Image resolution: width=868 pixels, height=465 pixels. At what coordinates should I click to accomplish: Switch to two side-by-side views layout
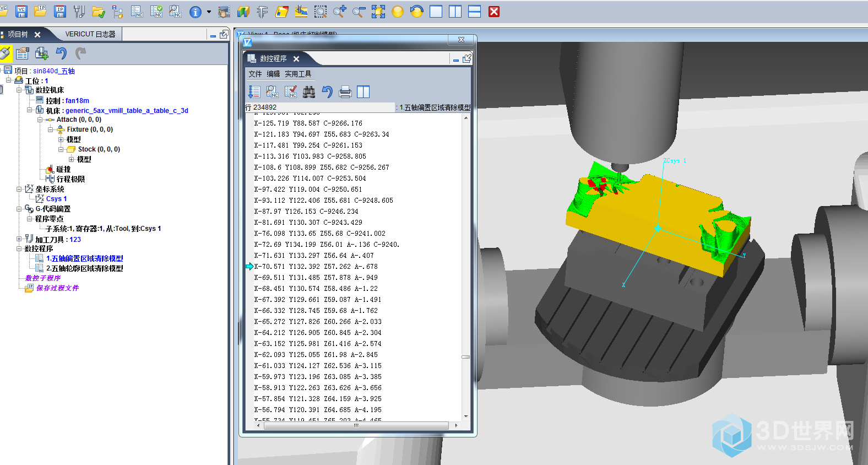pos(455,11)
